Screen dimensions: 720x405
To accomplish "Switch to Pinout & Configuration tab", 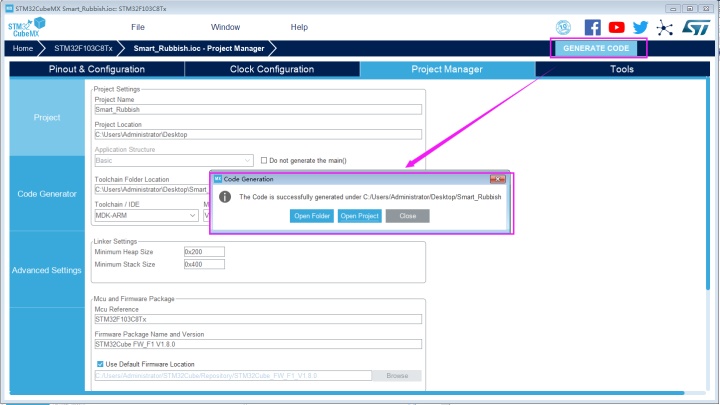I will point(97,69).
